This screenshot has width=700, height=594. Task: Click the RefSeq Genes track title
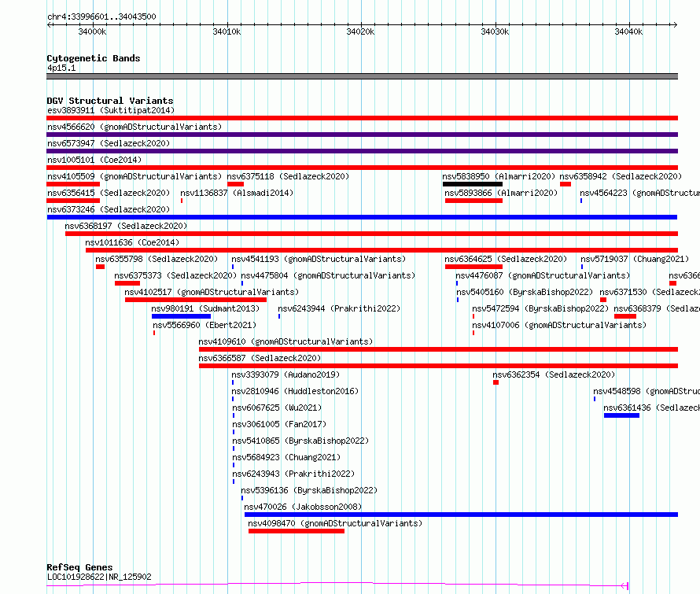79,567
